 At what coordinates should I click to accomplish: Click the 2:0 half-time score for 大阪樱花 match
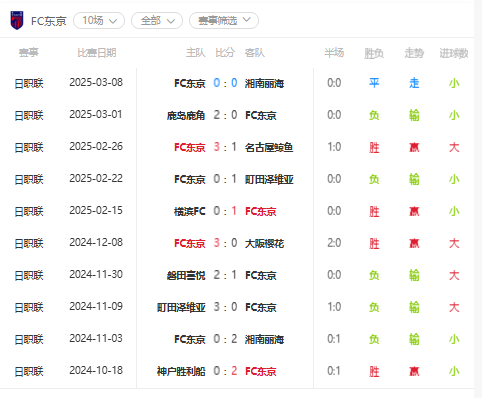pos(334,243)
